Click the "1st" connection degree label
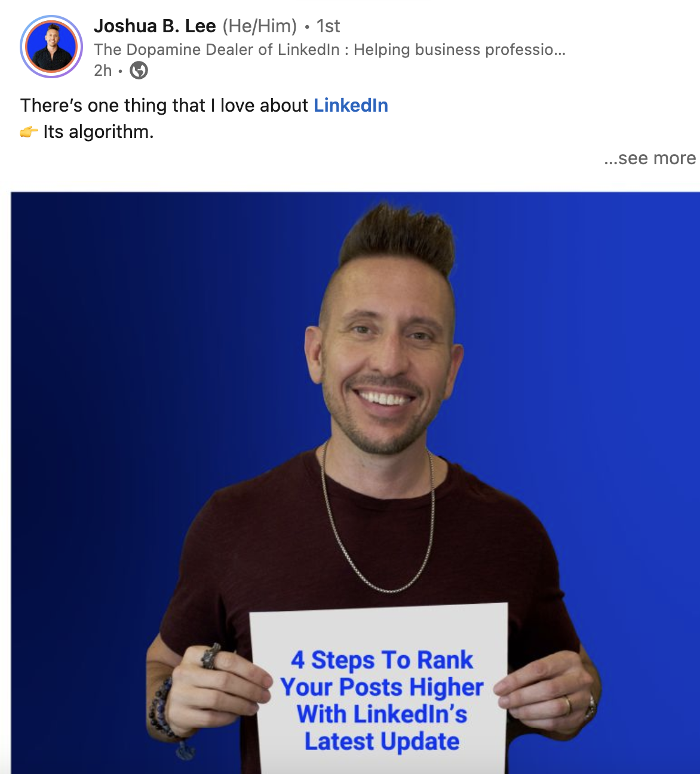 pyautogui.click(x=328, y=26)
